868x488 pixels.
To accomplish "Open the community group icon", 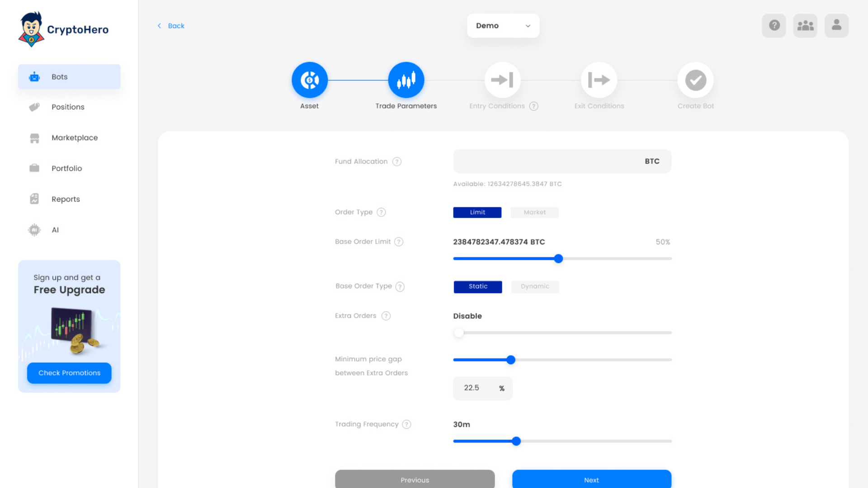I will [805, 25].
